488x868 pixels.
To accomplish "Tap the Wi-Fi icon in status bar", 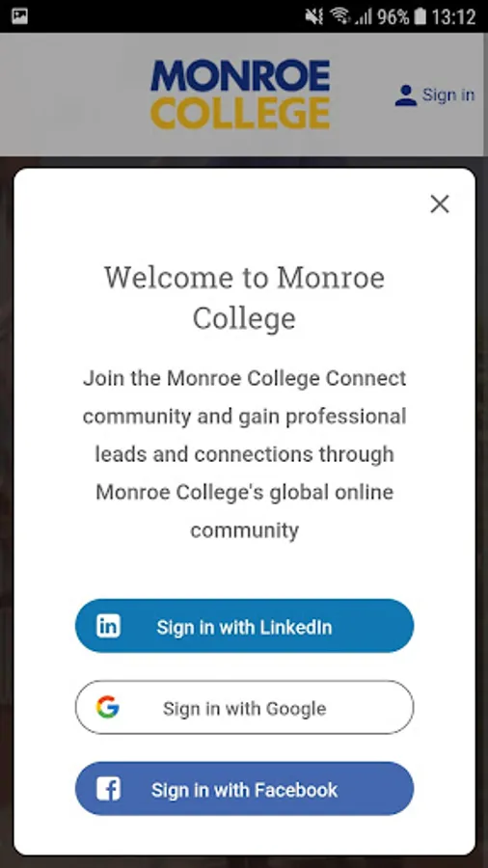I will click(339, 16).
